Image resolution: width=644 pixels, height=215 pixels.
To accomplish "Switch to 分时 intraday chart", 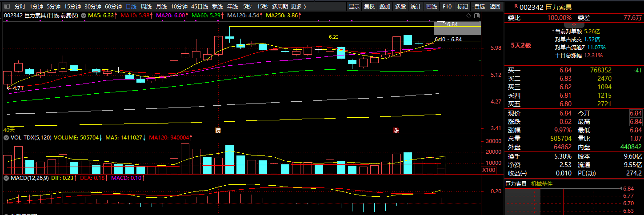I will coord(20,7).
